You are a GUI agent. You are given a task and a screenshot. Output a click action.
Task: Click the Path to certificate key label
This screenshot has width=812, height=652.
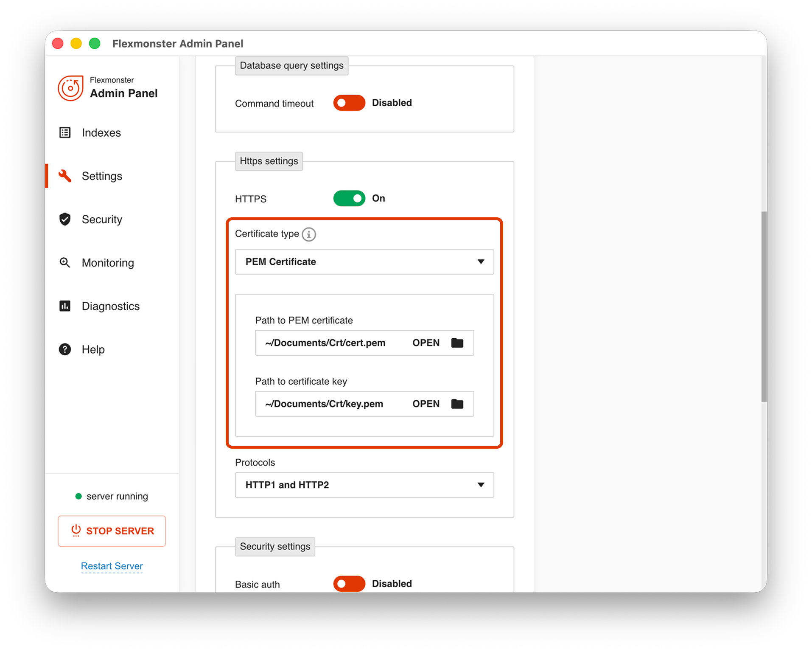click(301, 381)
